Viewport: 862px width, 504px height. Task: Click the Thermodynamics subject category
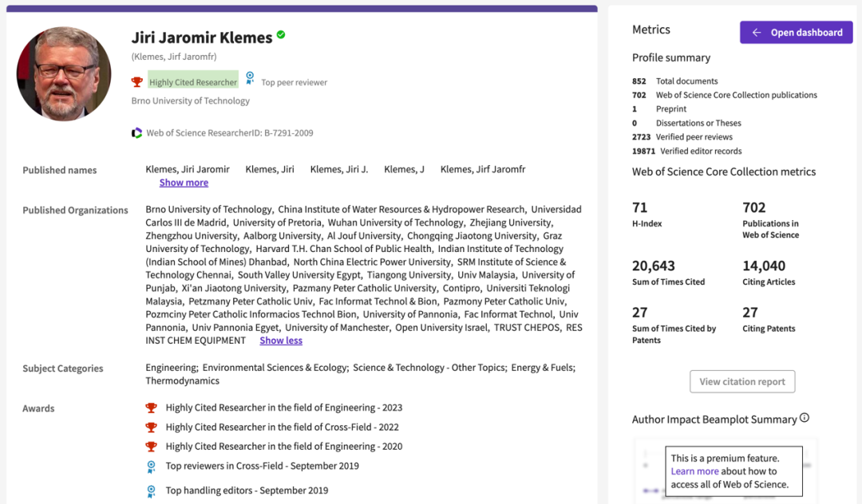tap(183, 381)
